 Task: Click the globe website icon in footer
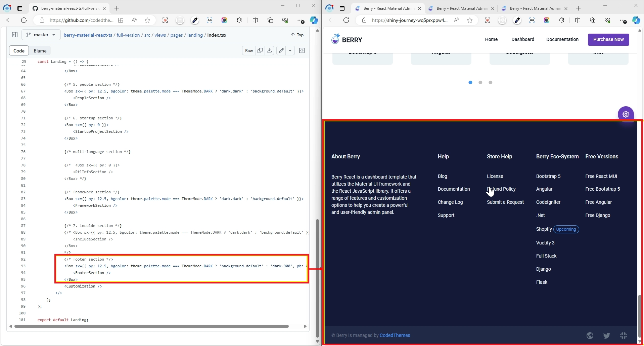coord(590,336)
